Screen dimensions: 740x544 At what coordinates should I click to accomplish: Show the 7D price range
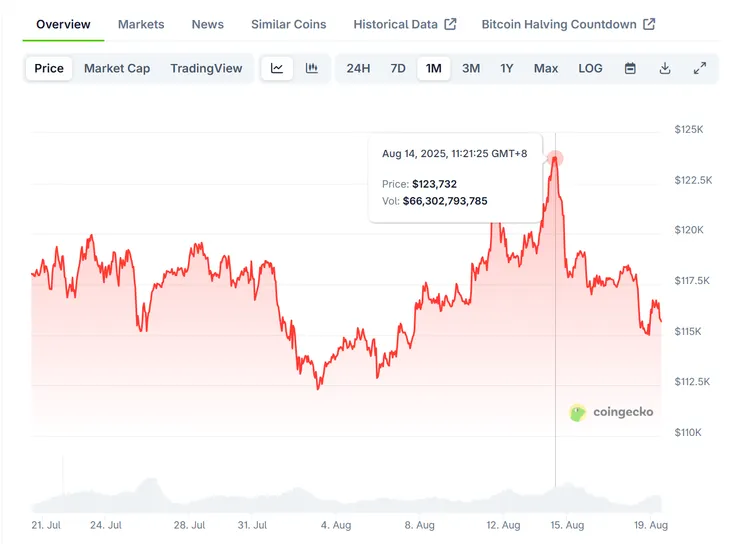(x=398, y=68)
